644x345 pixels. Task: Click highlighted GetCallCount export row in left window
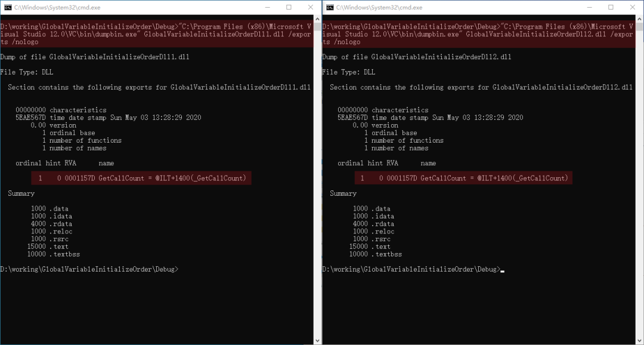(141, 178)
